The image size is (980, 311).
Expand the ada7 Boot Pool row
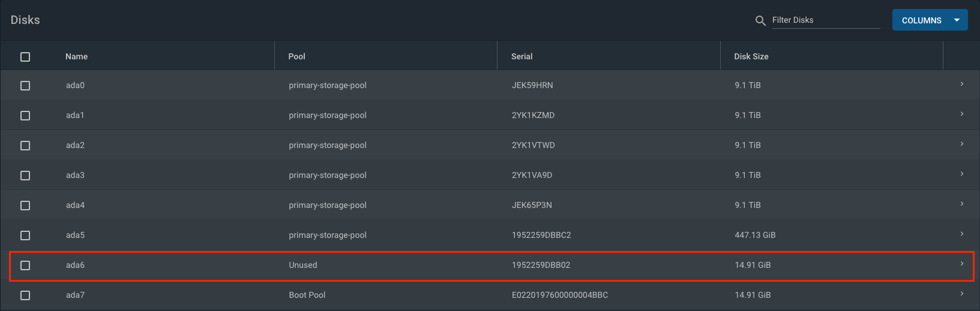(961, 294)
